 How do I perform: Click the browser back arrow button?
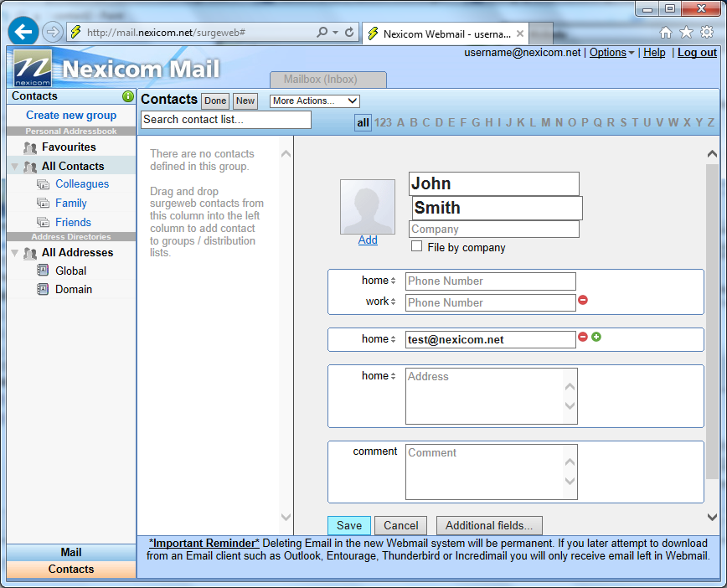(x=23, y=32)
